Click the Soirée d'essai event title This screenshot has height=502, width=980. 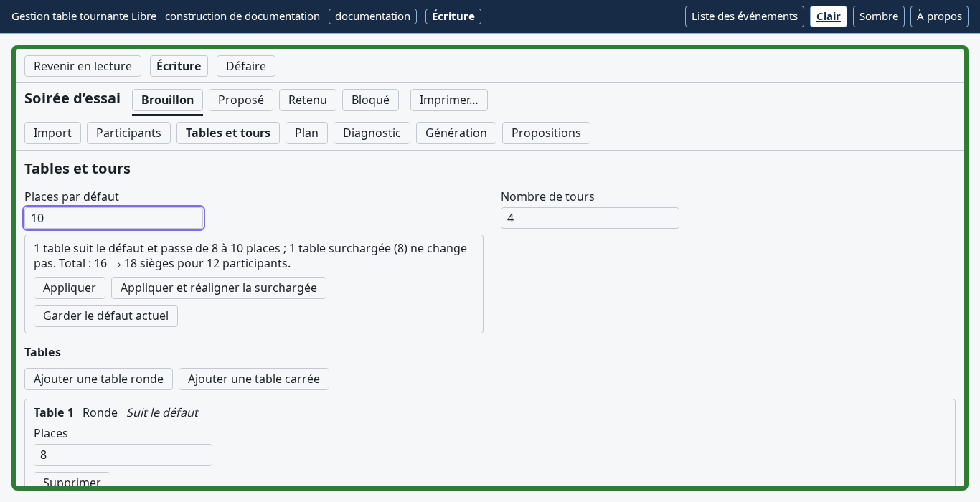coord(72,98)
